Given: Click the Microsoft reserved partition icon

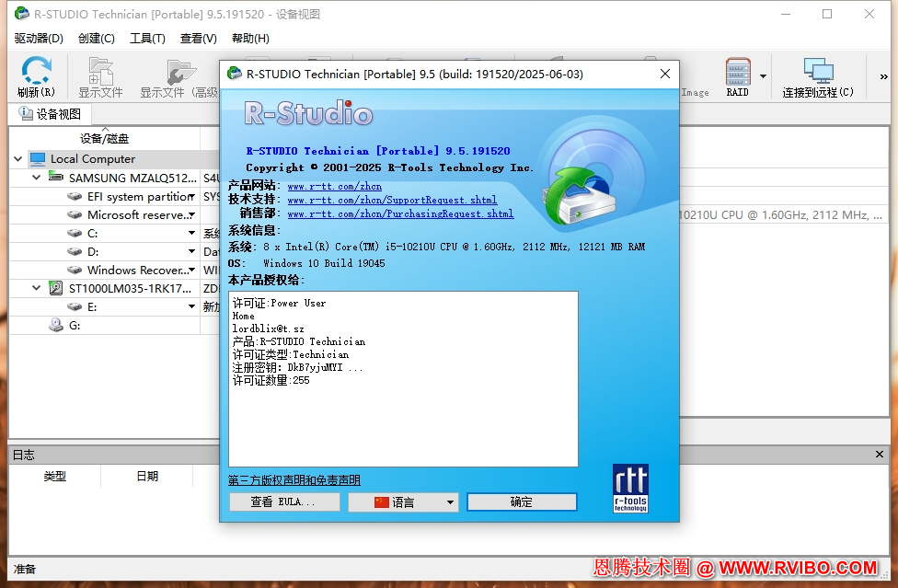Looking at the screenshot, I should point(75,214).
